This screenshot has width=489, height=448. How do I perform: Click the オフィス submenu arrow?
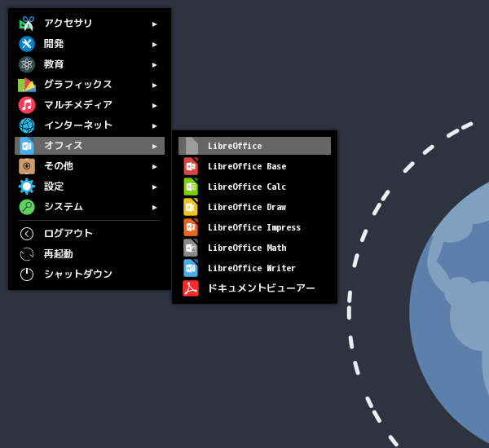[x=154, y=147]
